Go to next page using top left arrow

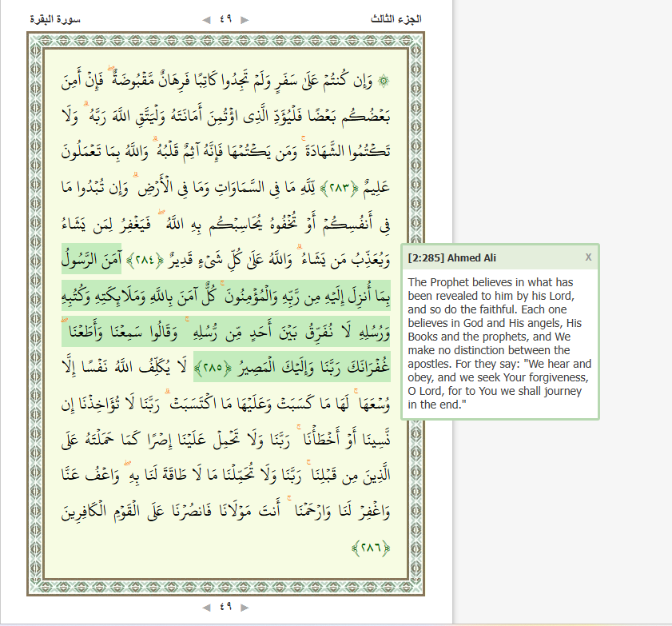(207, 20)
